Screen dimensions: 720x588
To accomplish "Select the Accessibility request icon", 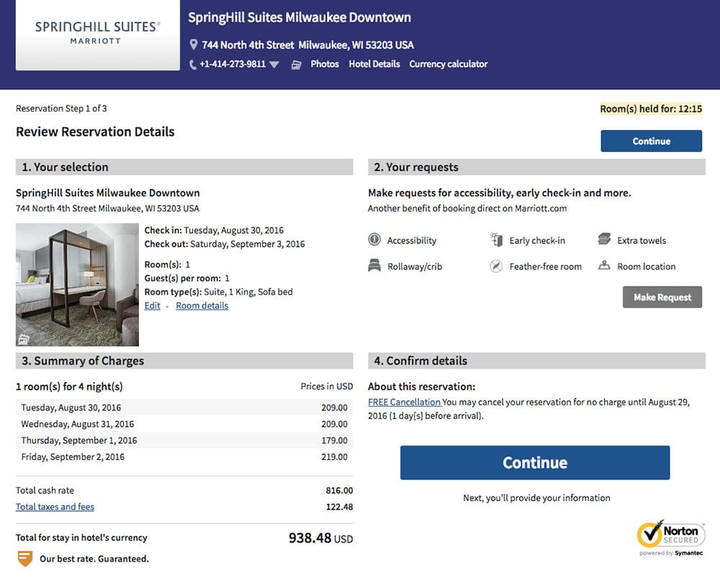I will coord(374,240).
